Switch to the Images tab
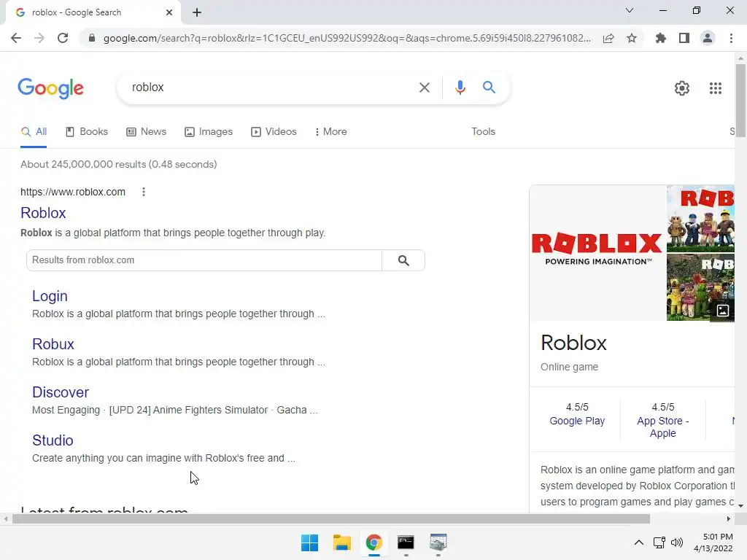Viewport: 747px width, 560px height. click(x=209, y=132)
